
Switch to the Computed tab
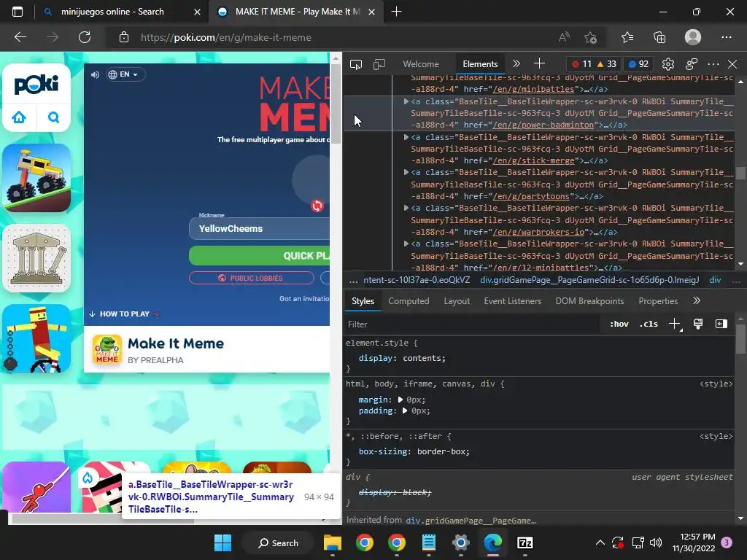pos(409,301)
